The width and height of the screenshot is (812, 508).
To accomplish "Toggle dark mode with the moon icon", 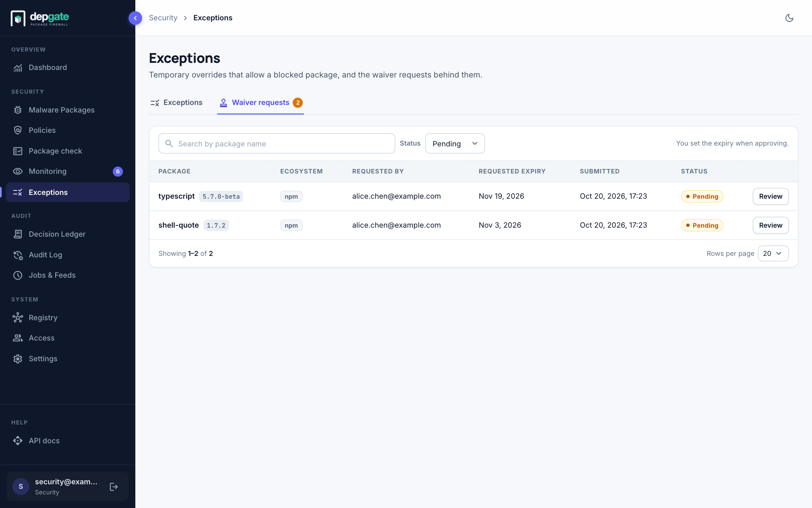I will pos(789,18).
